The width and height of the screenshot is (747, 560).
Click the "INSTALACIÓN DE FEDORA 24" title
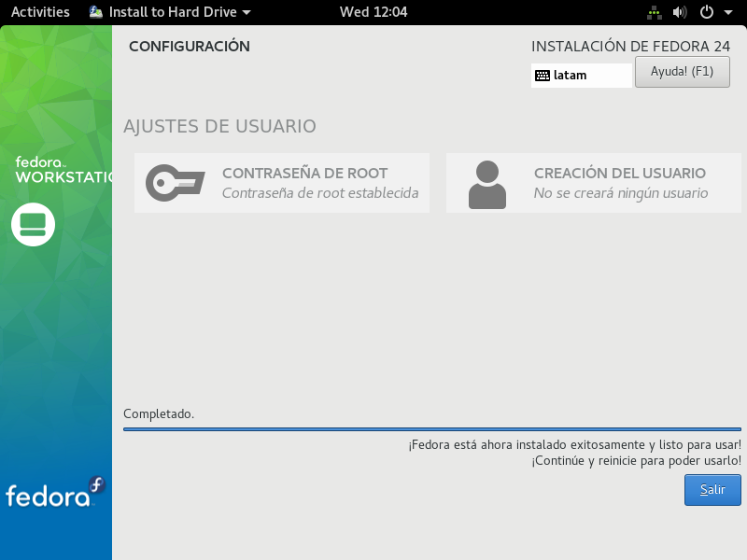[630, 46]
